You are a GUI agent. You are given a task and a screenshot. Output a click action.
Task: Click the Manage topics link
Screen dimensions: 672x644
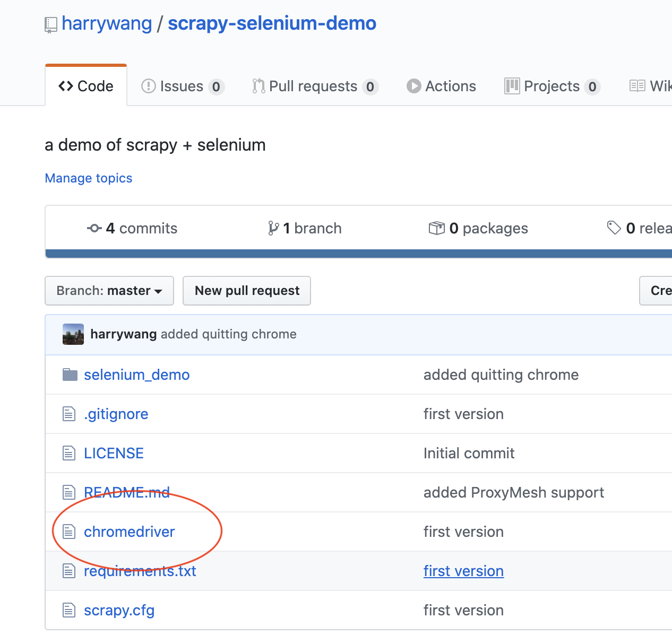coord(89,178)
